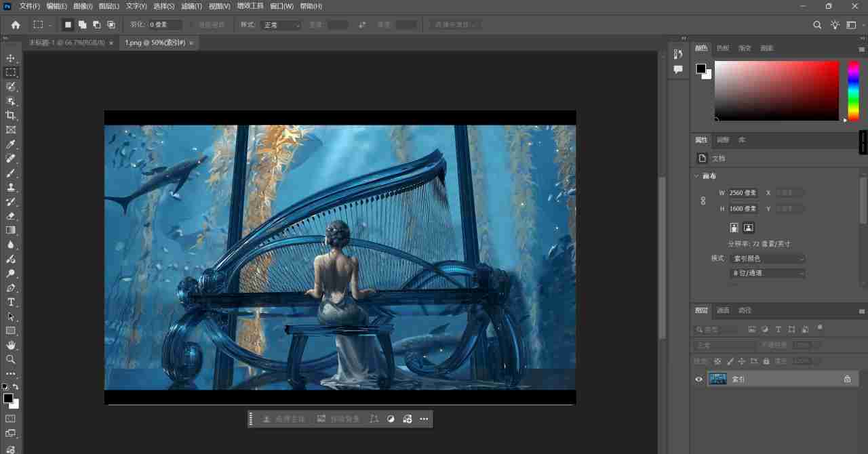
Task: Open the 模式 indexed color dropdown
Action: [x=768, y=258]
